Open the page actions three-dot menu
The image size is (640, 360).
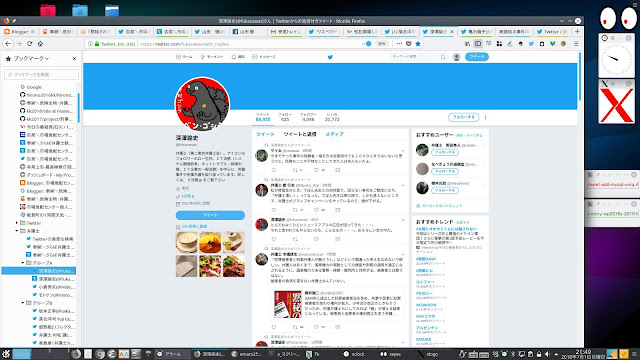399,44
